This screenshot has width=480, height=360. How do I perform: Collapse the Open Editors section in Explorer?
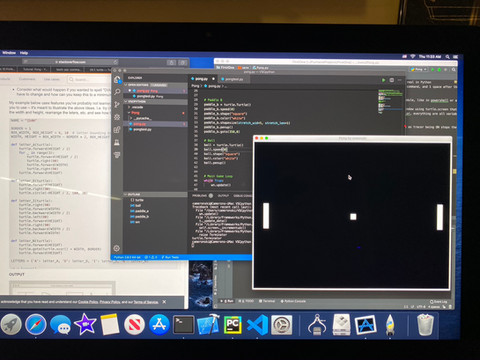pyautogui.click(x=155, y=85)
